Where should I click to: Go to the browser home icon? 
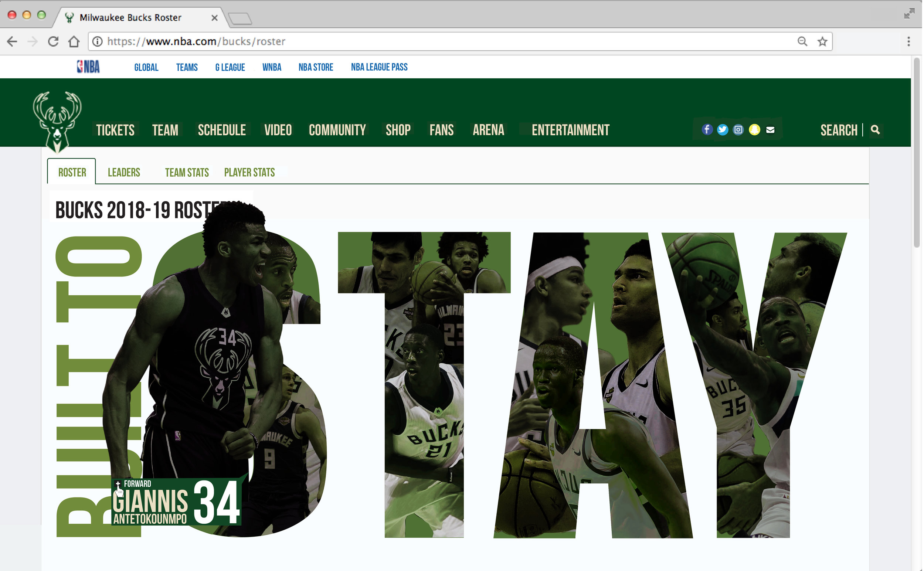coord(74,41)
